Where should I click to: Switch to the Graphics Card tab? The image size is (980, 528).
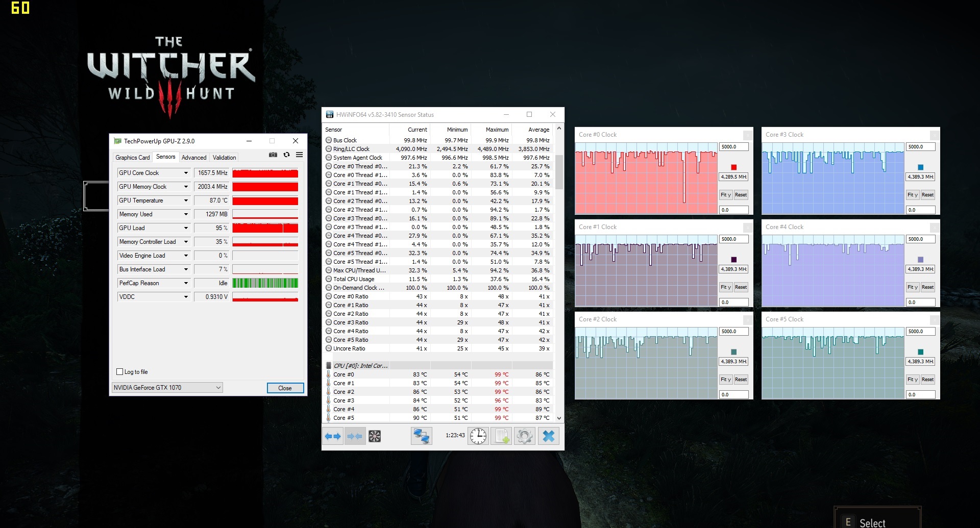tap(132, 158)
